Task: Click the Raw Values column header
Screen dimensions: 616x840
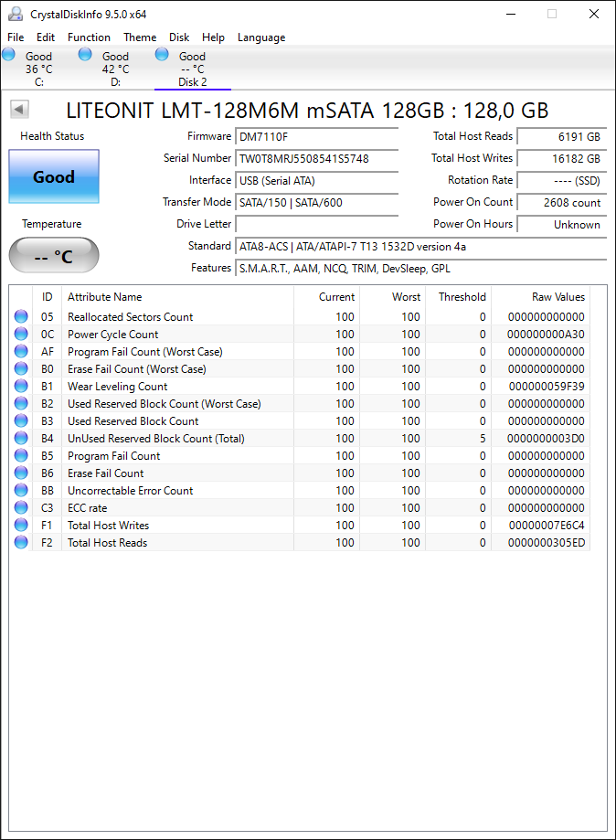Action: tap(558, 297)
